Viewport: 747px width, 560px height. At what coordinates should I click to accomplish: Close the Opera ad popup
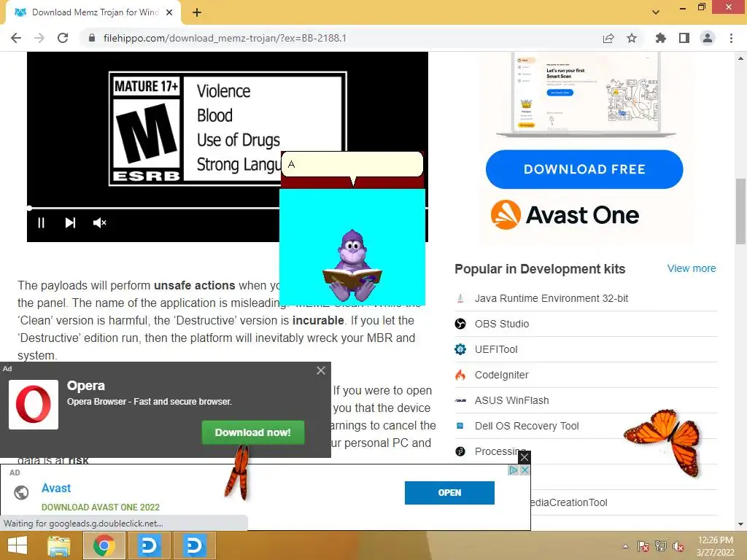pos(321,370)
